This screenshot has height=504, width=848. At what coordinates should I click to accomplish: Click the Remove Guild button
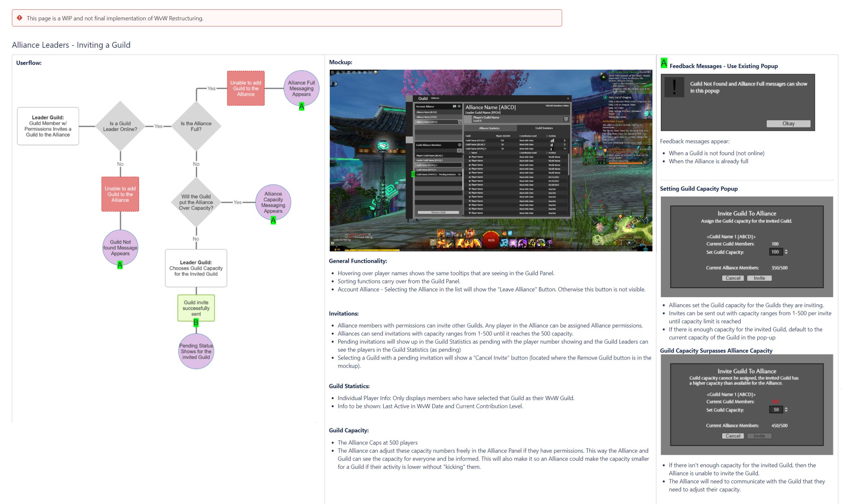tap(439, 212)
